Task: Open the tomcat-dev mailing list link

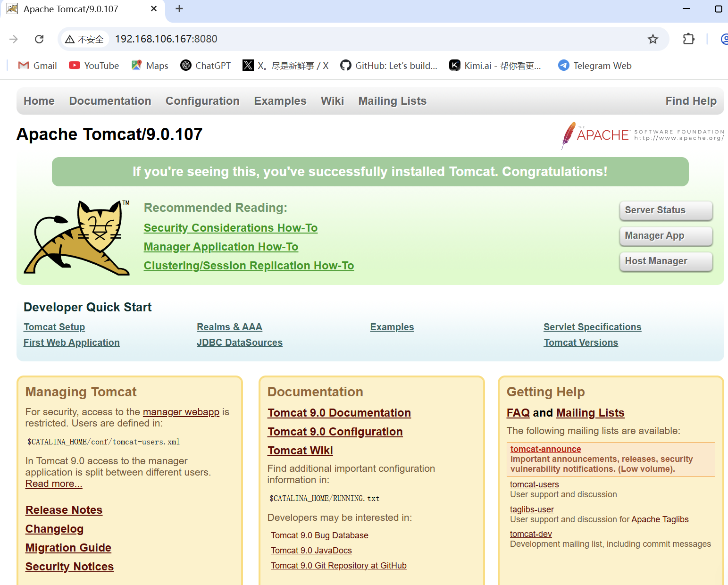Action: [x=531, y=534]
